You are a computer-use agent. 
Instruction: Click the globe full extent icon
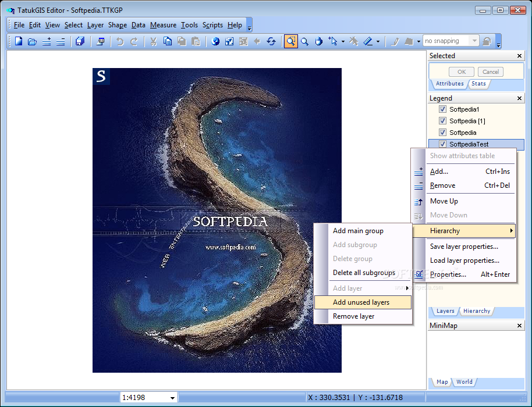pyautogui.click(x=215, y=41)
